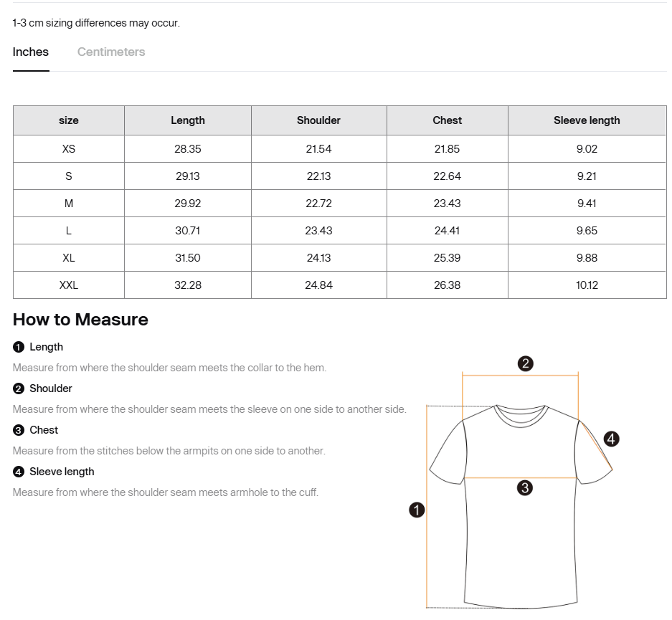Select the Inches tab

(x=31, y=52)
